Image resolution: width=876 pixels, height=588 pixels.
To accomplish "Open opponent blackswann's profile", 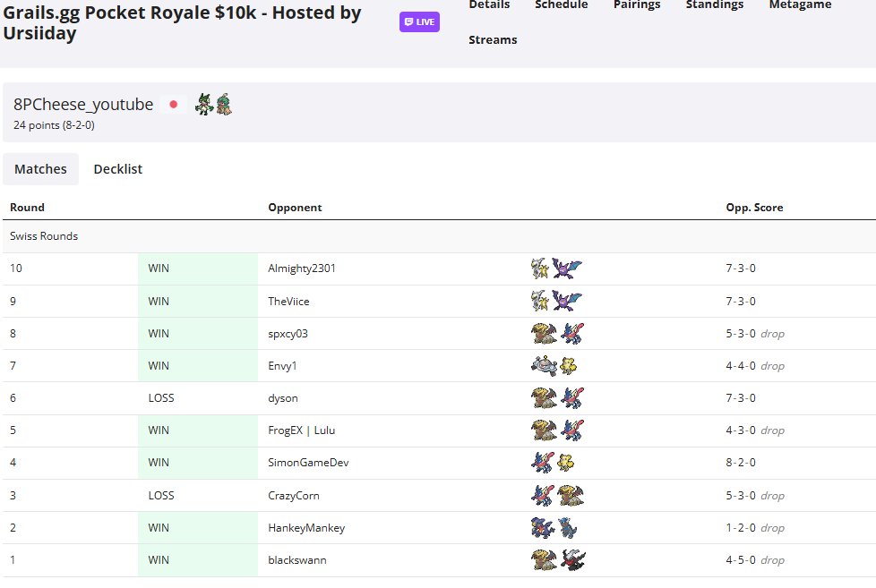I will 296,560.
